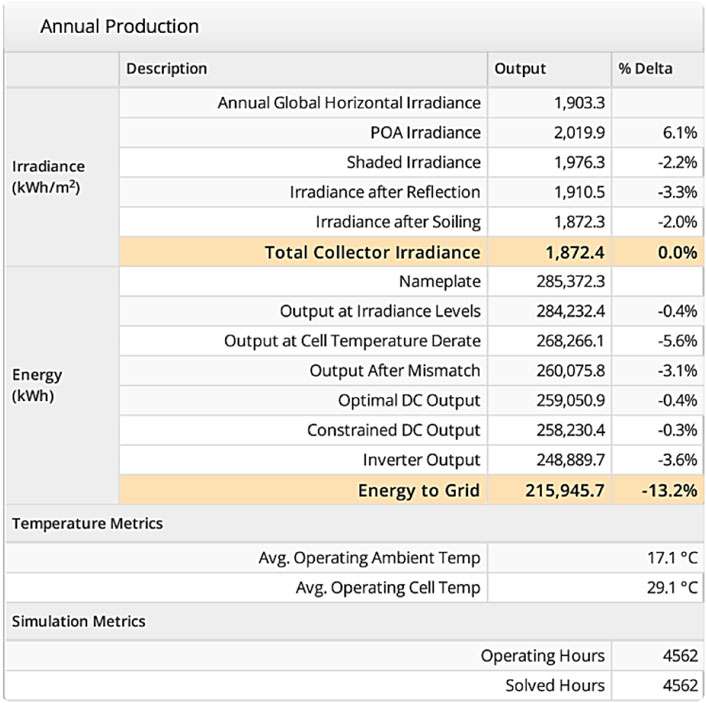Click the 1,872.3 output value
This screenshot has height=703, width=706.
click(579, 222)
